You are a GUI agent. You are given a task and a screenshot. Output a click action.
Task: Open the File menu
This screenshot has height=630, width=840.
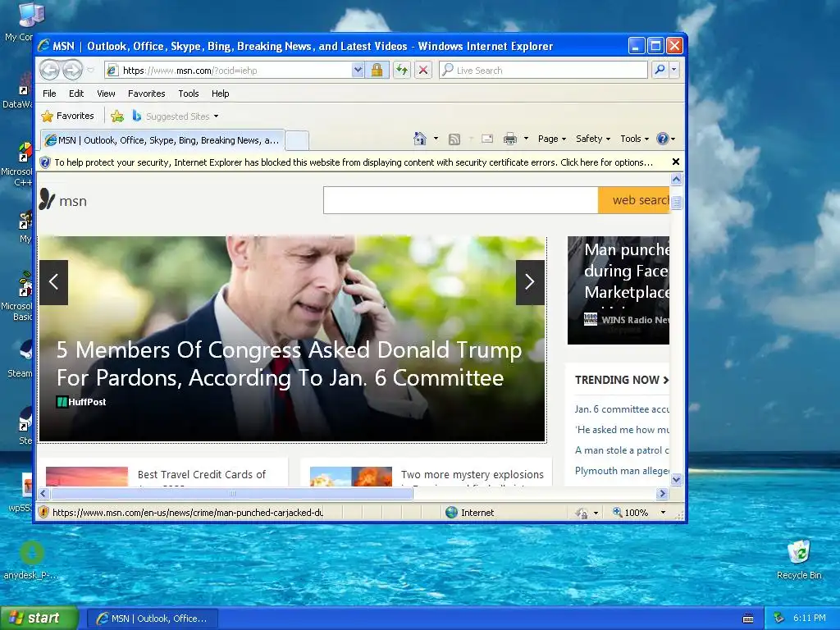pyautogui.click(x=49, y=94)
